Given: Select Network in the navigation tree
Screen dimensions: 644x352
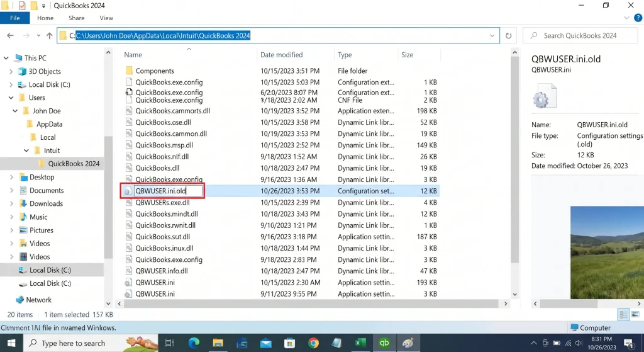Looking at the screenshot, I should 38,300.
